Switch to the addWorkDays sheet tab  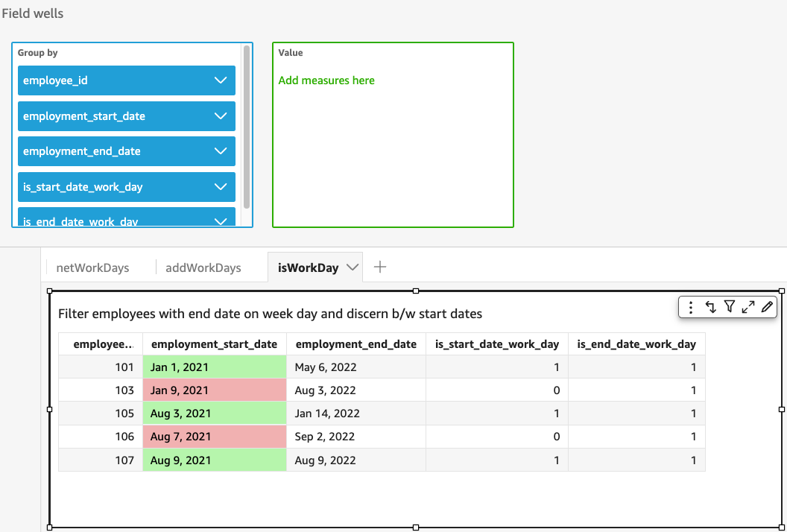[203, 267]
